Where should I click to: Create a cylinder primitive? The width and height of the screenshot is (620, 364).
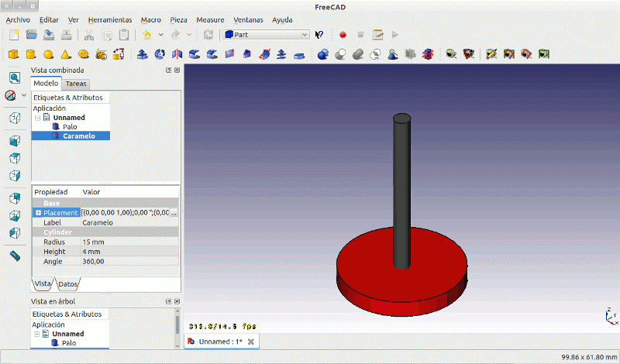coord(31,54)
